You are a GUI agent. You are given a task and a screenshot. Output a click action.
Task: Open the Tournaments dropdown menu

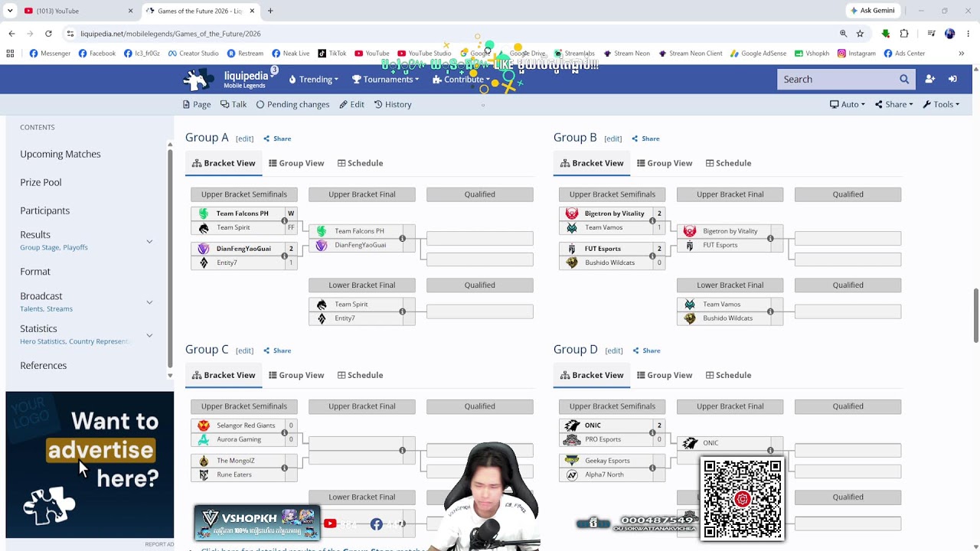click(385, 79)
